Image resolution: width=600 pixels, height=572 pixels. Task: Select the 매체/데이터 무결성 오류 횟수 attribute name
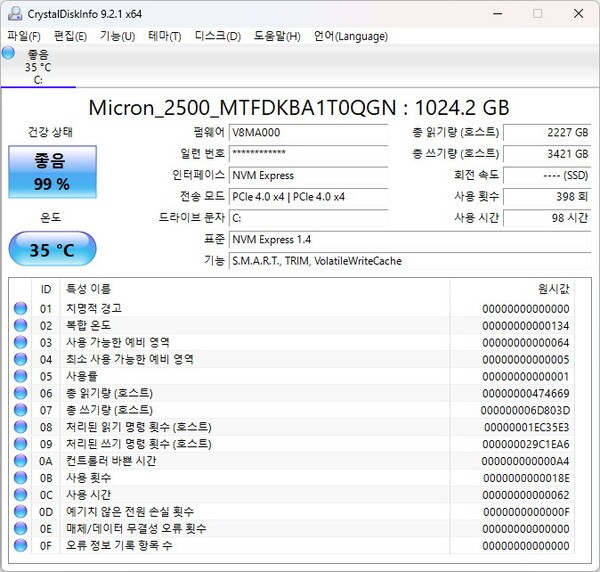coord(136,529)
